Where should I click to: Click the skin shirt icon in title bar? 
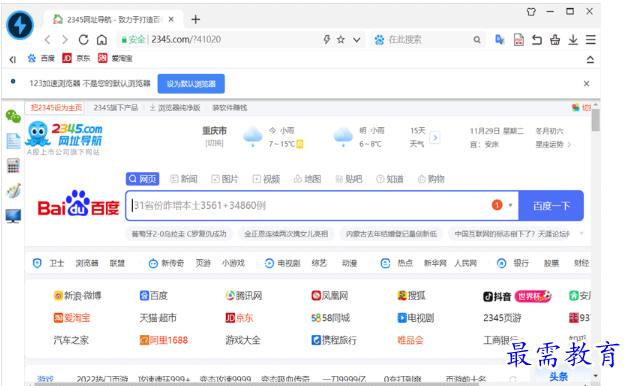tap(531, 12)
